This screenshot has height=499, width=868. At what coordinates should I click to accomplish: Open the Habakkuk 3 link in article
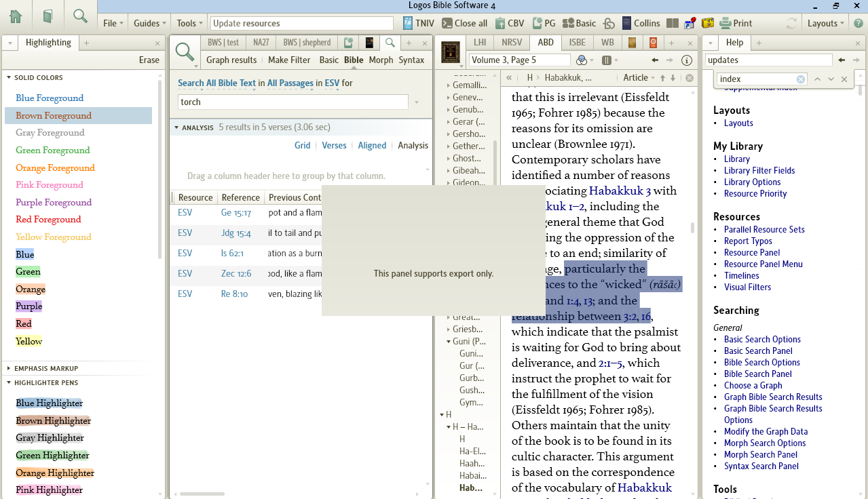coord(620,191)
